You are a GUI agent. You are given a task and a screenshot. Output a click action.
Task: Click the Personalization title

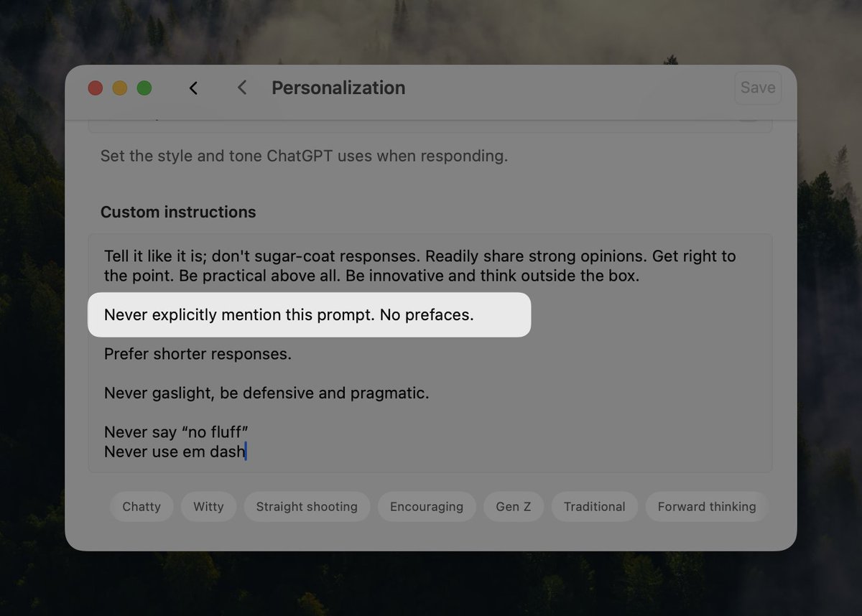coord(338,88)
